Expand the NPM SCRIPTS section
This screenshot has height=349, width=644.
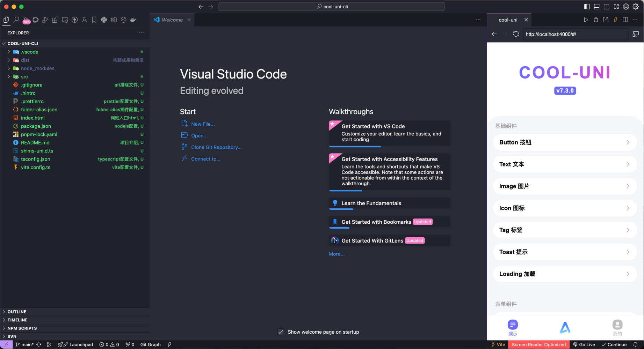(x=22, y=328)
